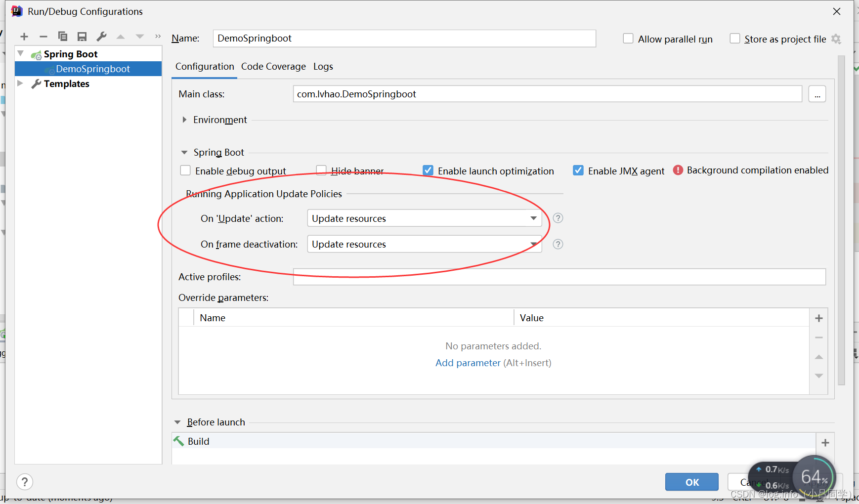The image size is (859, 504).
Task: Click the Name column header in parameters table
Action: [x=353, y=318]
